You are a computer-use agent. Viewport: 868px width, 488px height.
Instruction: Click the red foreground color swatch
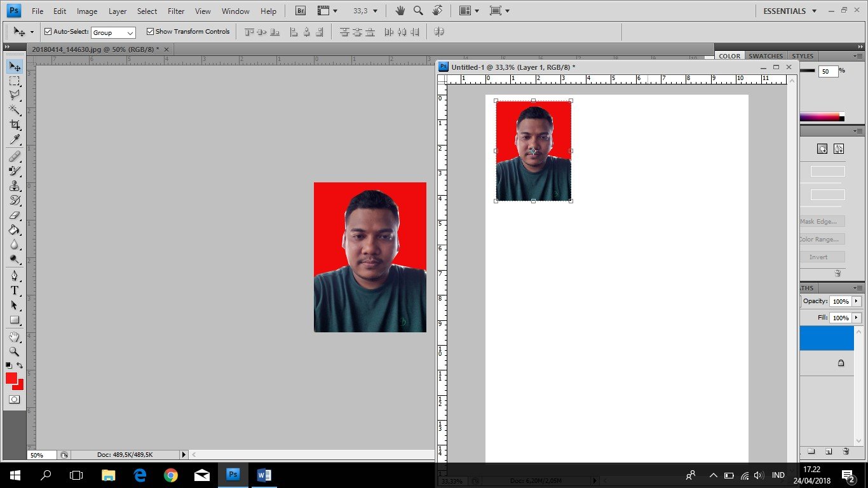[x=11, y=378]
